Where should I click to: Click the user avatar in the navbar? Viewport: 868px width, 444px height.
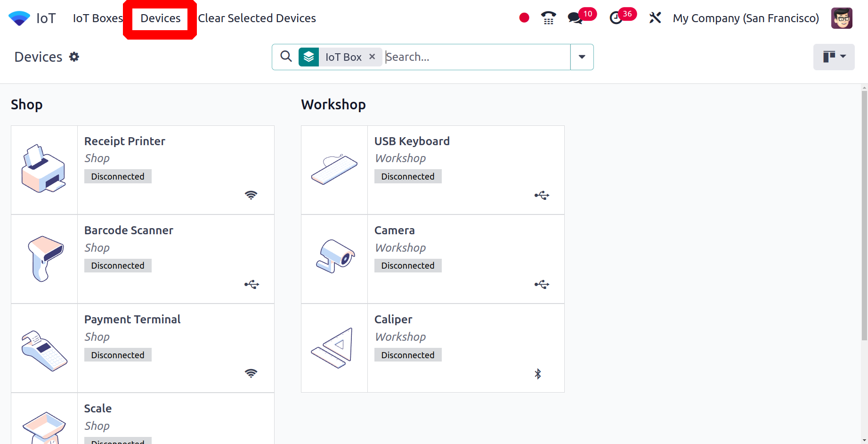[842, 18]
